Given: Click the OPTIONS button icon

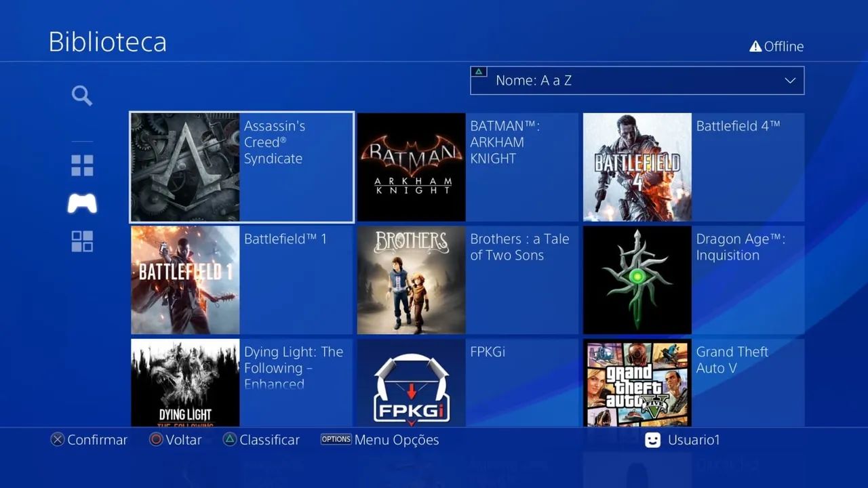Looking at the screenshot, I should (x=336, y=439).
